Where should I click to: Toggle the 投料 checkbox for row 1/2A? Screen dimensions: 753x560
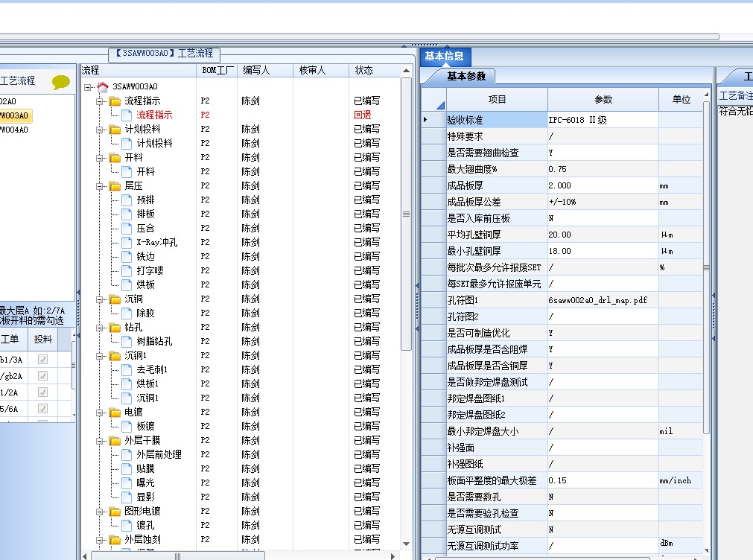tap(42, 392)
